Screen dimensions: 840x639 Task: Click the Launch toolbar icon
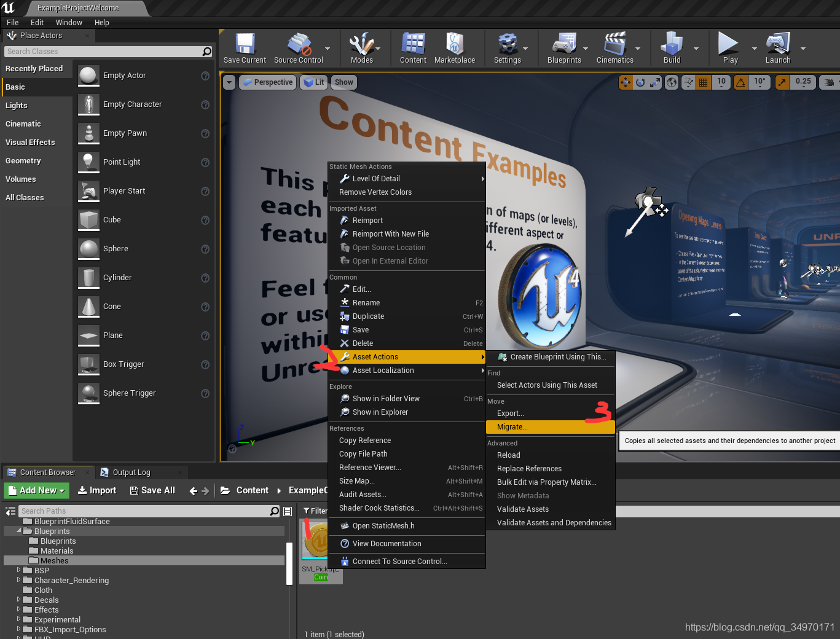(x=778, y=48)
